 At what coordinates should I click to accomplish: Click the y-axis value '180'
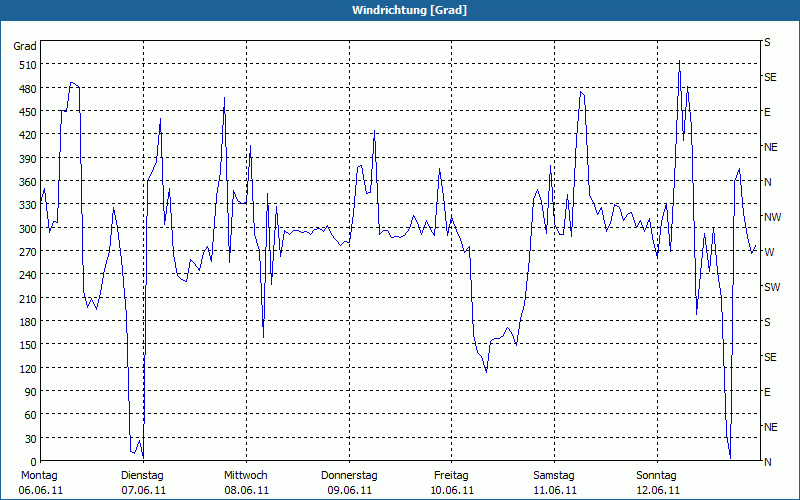(28, 322)
